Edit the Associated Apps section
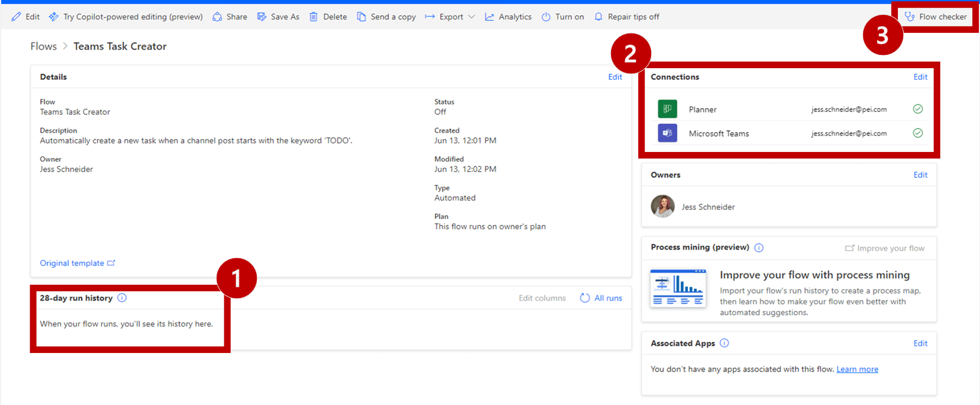 point(920,343)
